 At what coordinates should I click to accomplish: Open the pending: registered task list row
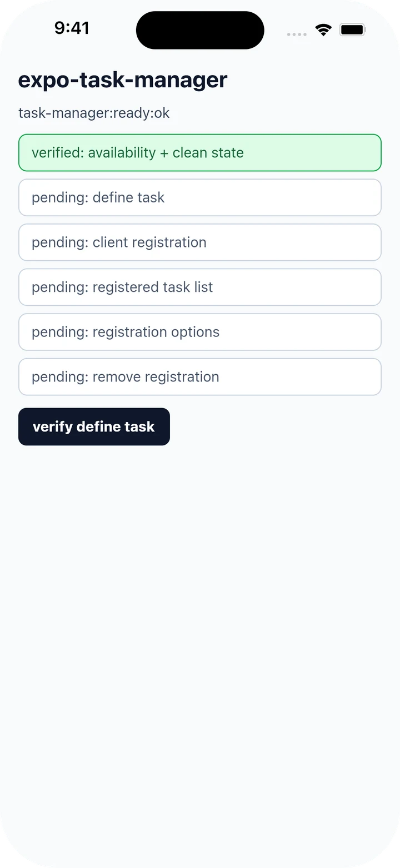click(x=200, y=287)
